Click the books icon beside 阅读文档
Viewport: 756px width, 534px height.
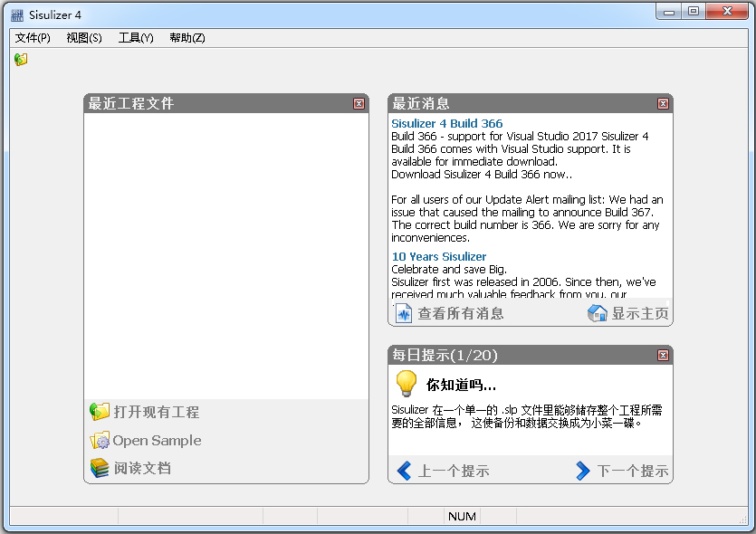click(x=100, y=468)
